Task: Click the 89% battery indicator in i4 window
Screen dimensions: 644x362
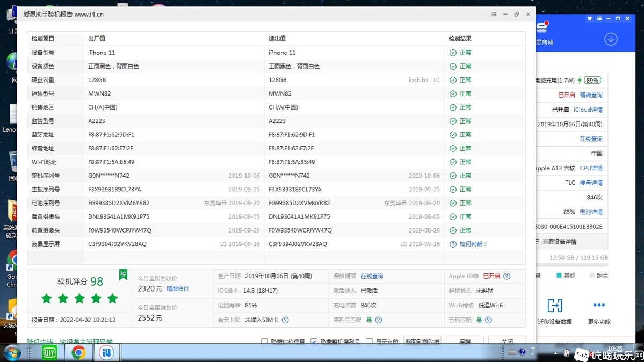Action: (593, 80)
